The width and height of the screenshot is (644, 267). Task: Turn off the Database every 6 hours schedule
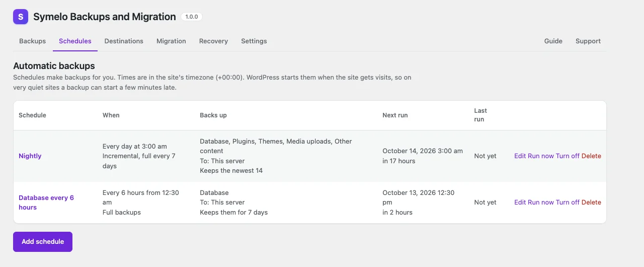[568, 203]
